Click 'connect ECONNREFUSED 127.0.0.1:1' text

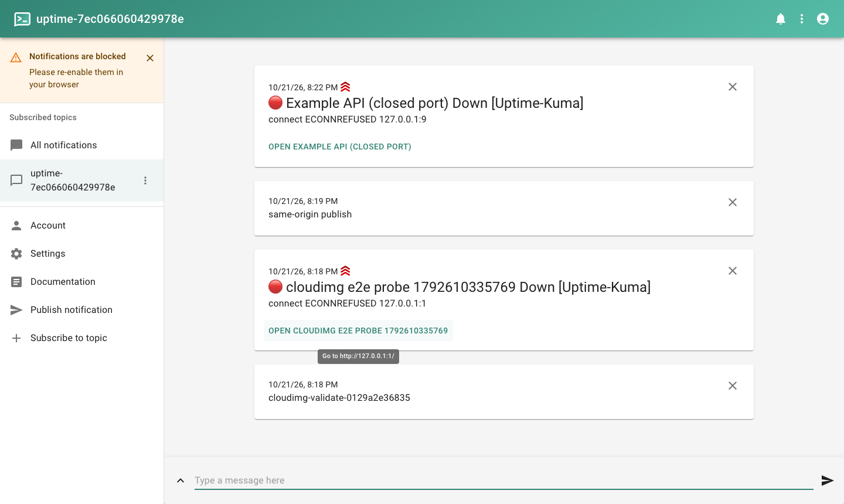(x=348, y=304)
